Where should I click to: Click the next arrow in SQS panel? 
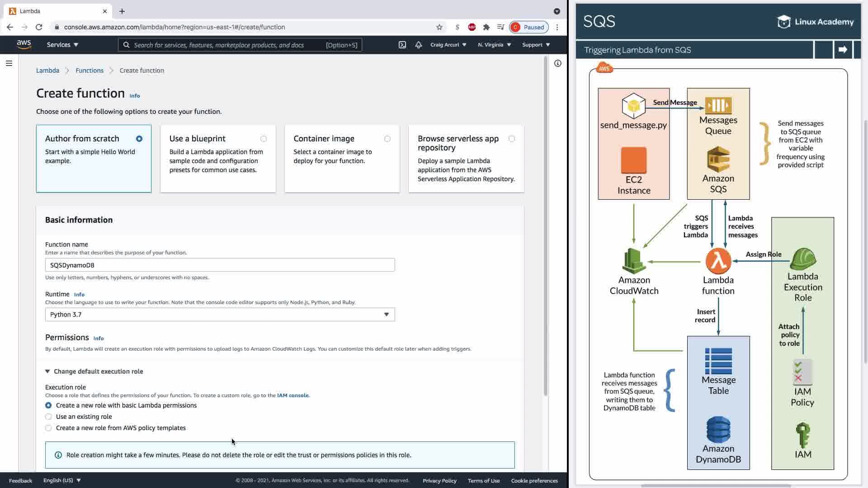843,50
